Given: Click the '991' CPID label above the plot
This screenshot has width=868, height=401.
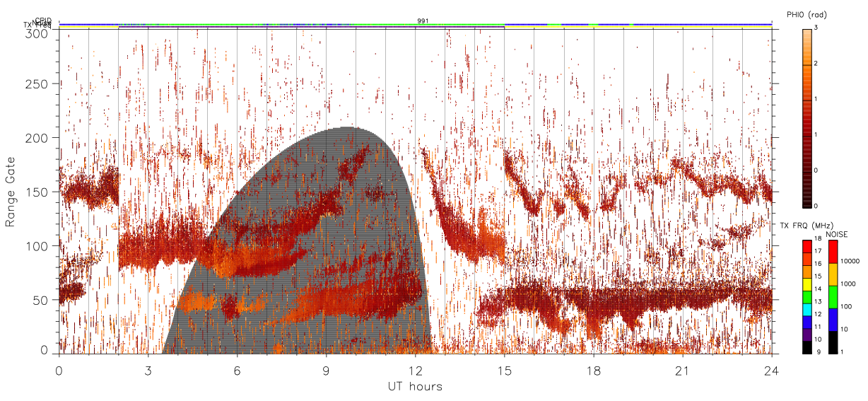Looking at the screenshot, I should [x=423, y=21].
